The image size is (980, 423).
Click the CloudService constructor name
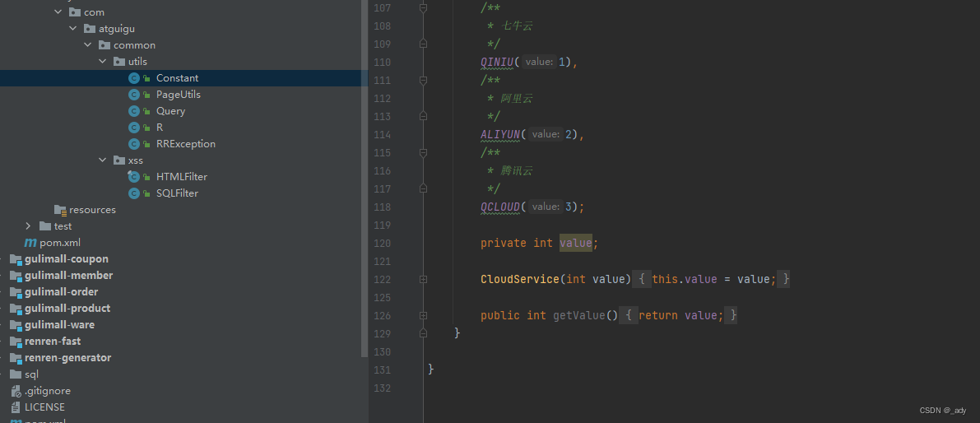click(520, 279)
